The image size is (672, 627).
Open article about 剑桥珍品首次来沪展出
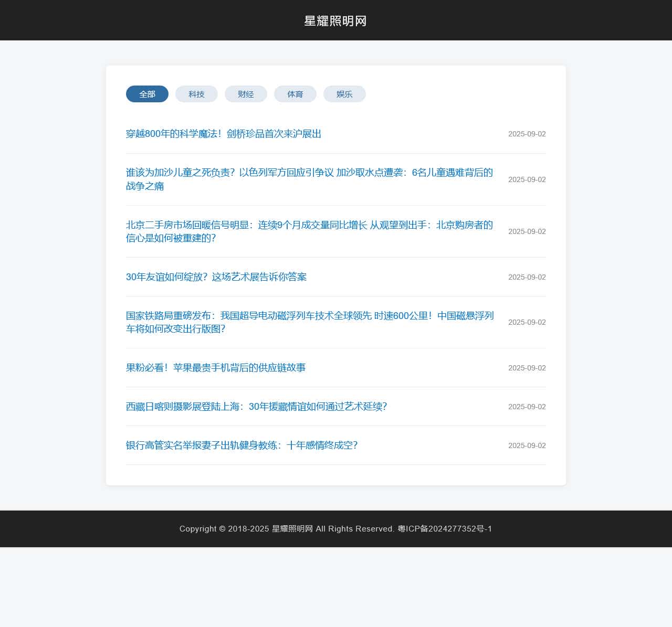[x=224, y=134]
